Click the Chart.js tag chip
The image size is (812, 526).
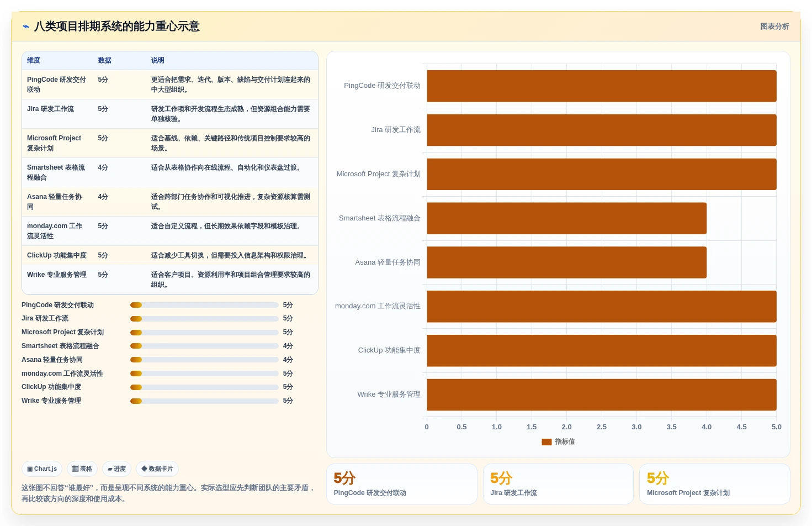tap(42, 469)
